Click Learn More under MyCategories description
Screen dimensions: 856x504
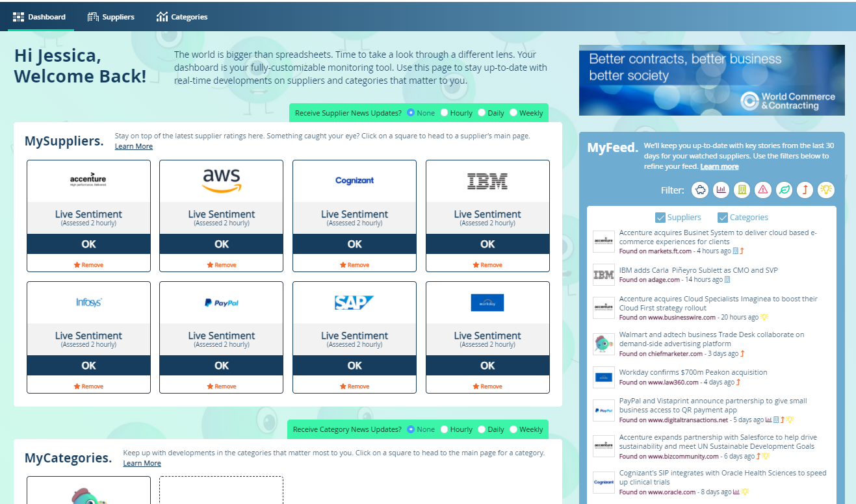pyautogui.click(x=142, y=463)
